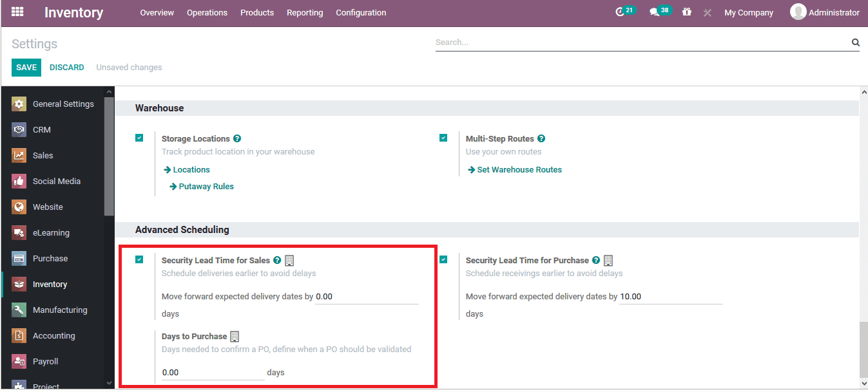Open the activities clock icon with 21 badge
The image size is (868, 392).
624,12
